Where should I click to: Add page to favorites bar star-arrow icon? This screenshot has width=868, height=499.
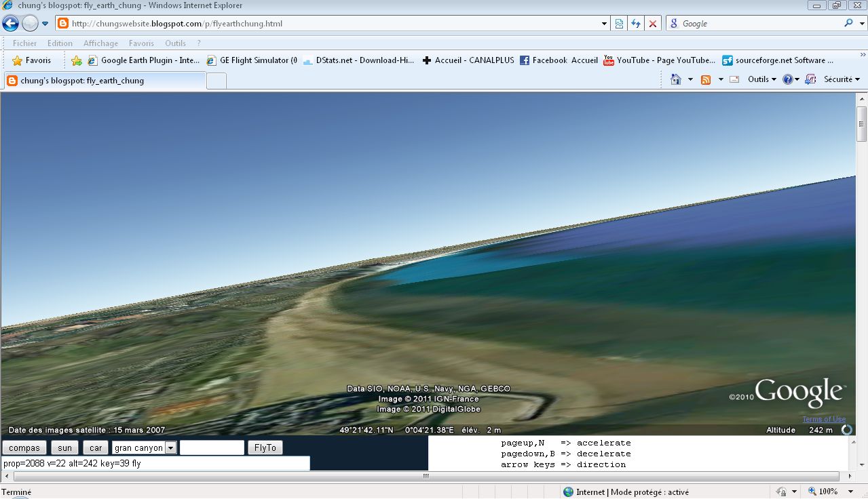(x=77, y=60)
